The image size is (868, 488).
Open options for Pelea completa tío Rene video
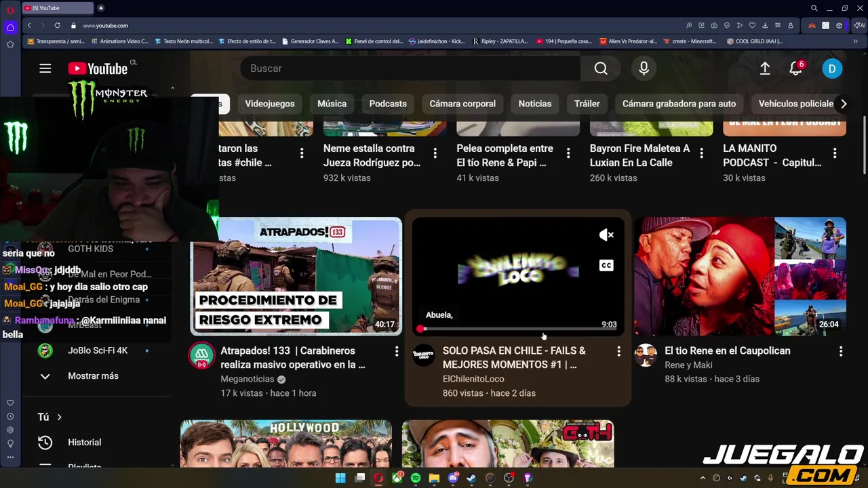coord(568,153)
